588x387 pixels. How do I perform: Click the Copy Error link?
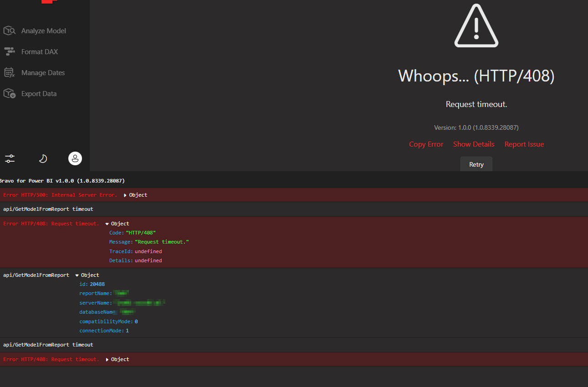426,144
